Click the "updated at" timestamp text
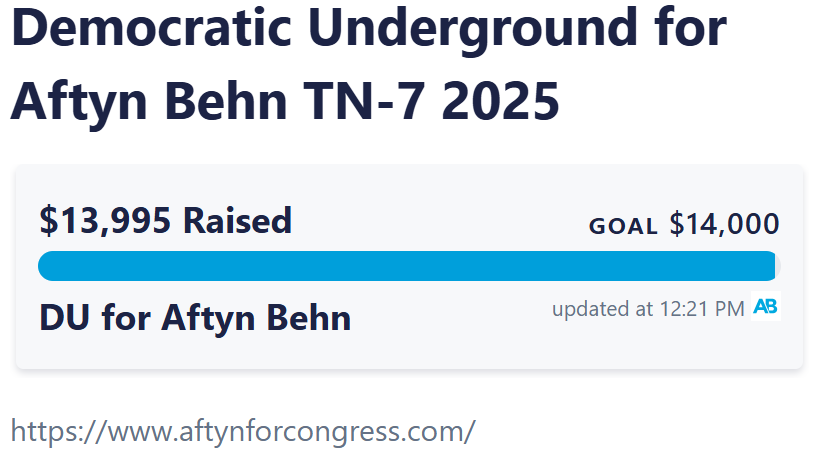Screen dimensions: 814x472 [603, 308]
